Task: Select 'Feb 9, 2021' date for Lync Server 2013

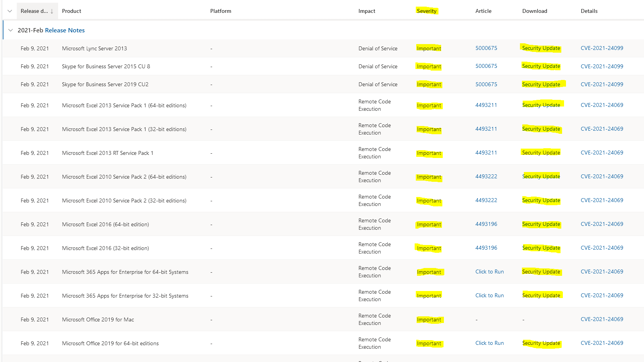Action: (x=35, y=49)
